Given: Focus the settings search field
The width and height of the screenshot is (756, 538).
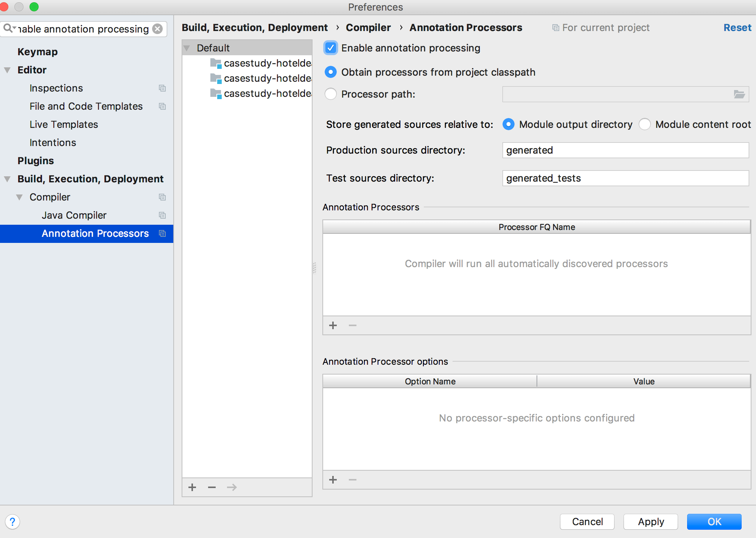Looking at the screenshot, I should tap(83, 29).
